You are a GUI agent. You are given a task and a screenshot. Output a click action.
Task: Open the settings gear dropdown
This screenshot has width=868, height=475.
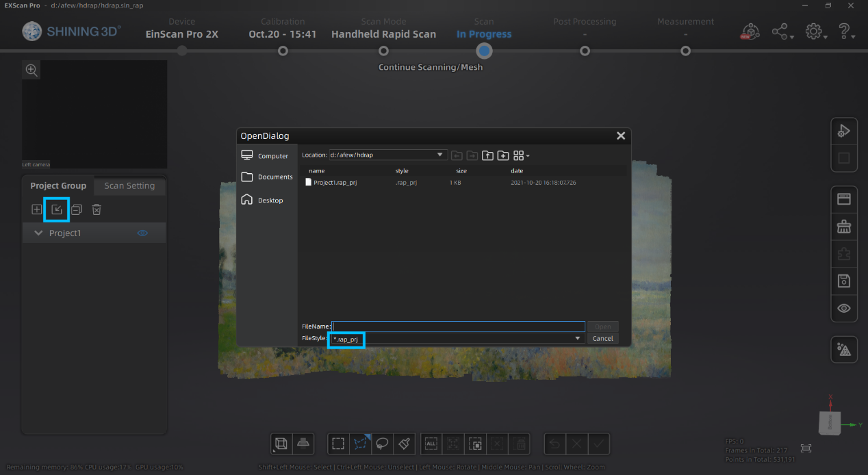816,31
